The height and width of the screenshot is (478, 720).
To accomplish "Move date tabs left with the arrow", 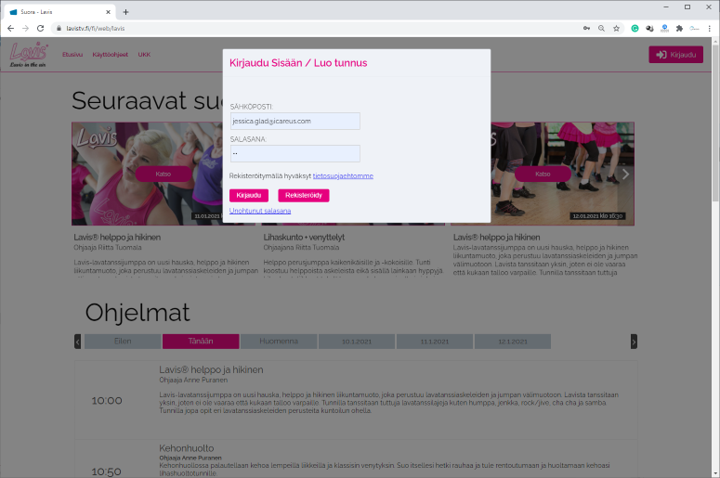I will (x=78, y=342).
